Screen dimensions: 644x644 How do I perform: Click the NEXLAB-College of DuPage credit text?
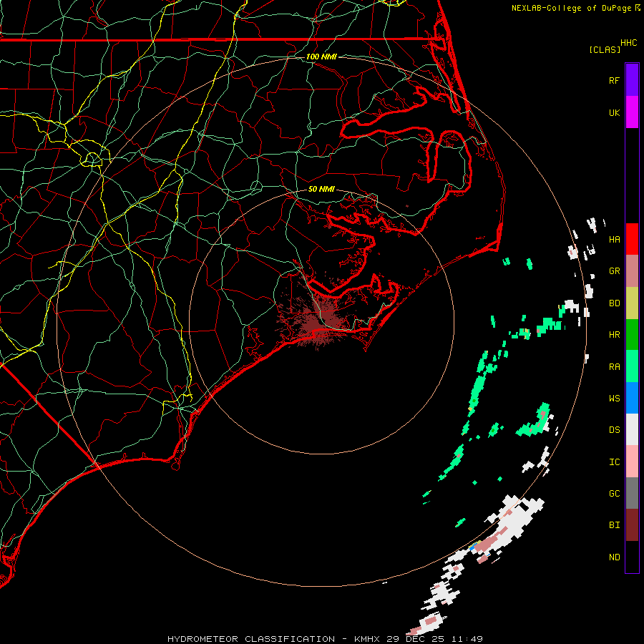coord(571,8)
